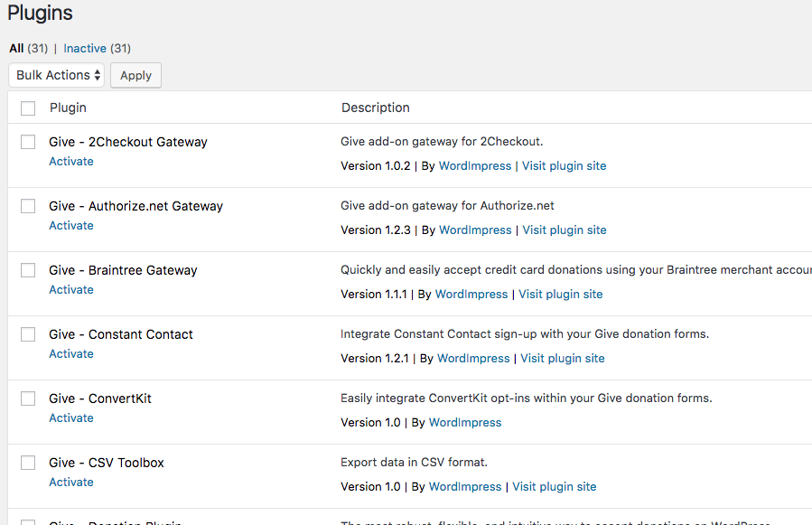Activate Give - Braintree Gateway plugin

(x=71, y=290)
